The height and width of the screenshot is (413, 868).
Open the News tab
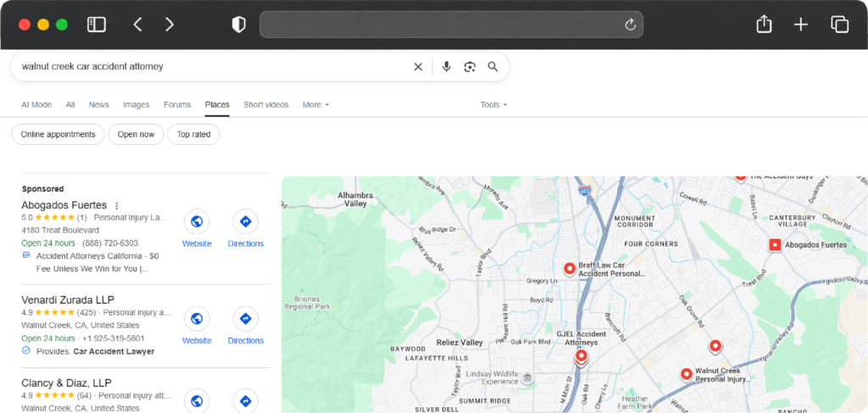(99, 104)
